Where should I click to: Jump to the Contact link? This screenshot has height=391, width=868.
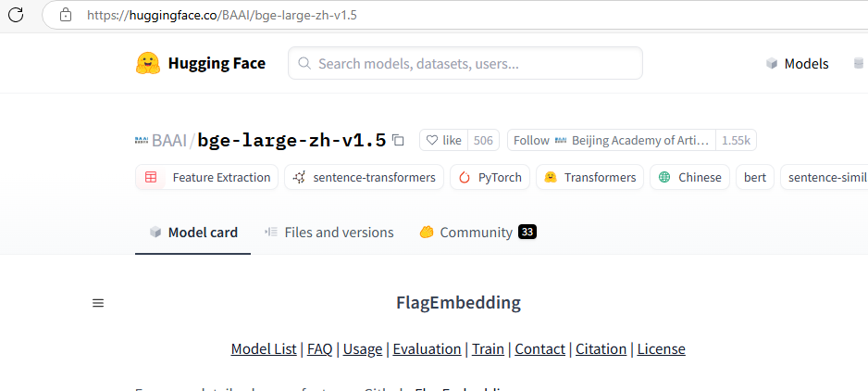click(539, 349)
